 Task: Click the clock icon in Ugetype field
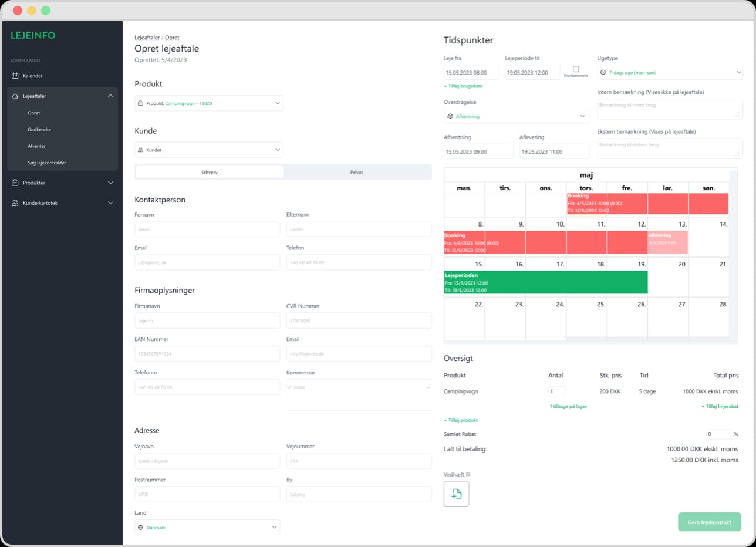pyautogui.click(x=603, y=72)
